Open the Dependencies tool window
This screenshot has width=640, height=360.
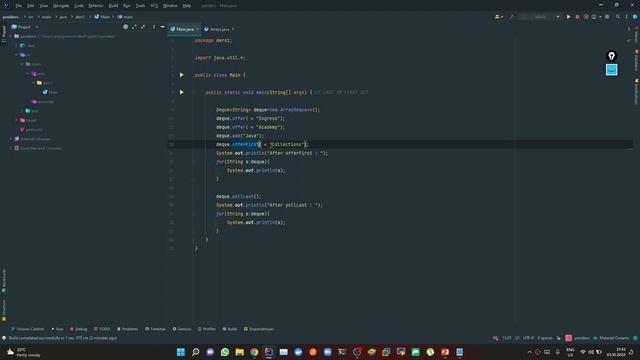(258, 329)
